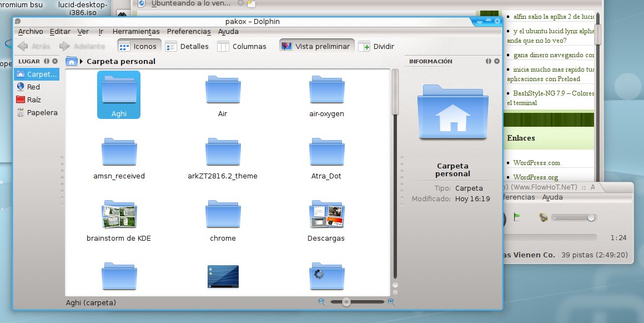Open the Archivo menu
The width and height of the screenshot is (644, 323).
(x=31, y=31)
